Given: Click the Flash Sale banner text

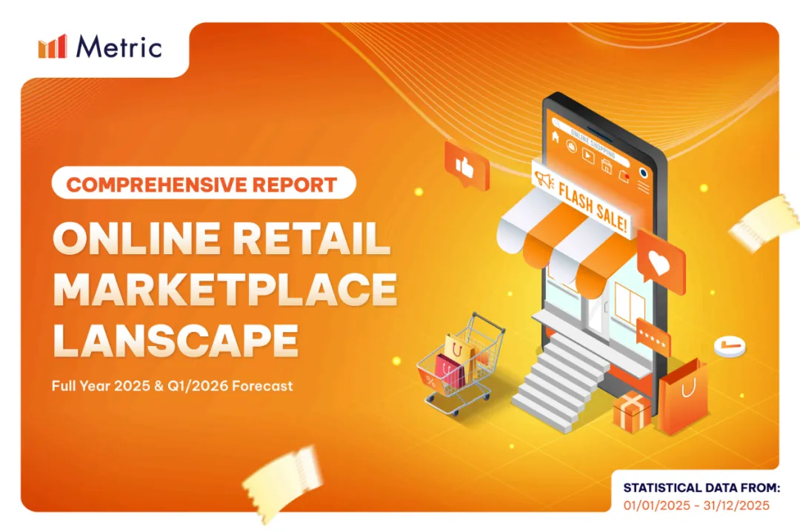Looking at the screenshot, I should (x=593, y=205).
